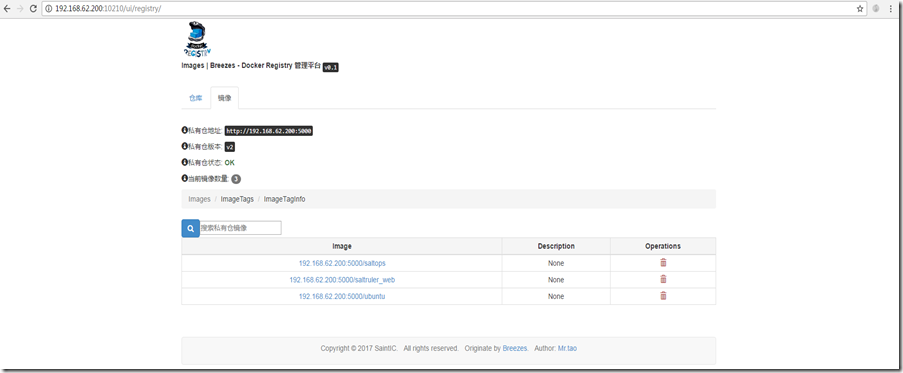Click the v0.1 version badge in title
903x373 pixels.
click(331, 67)
